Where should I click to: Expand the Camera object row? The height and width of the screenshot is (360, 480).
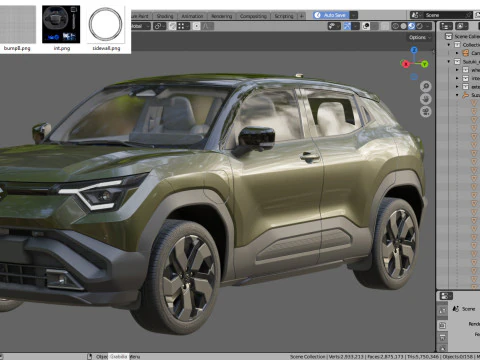457,53
